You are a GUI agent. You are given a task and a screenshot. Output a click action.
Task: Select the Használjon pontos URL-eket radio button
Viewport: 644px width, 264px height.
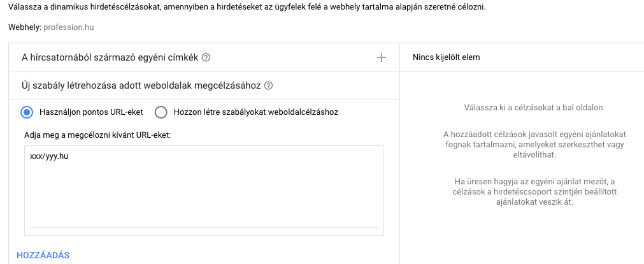point(27,112)
